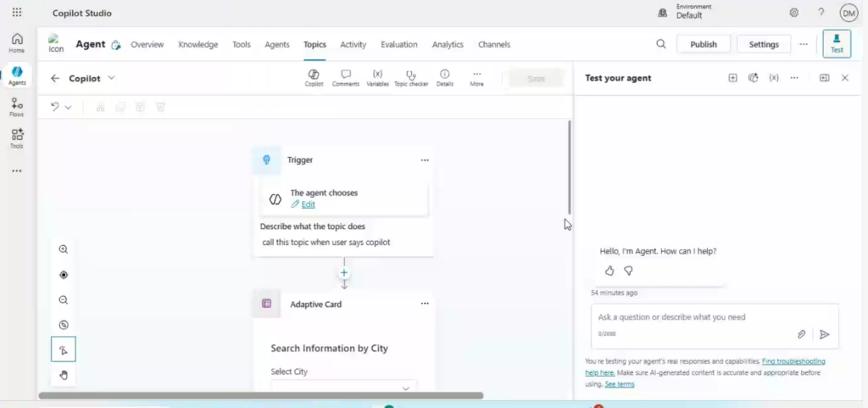This screenshot has height=408, width=868.
Task: Open the DM account avatar
Action: pyautogui.click(x=849, y=13)
